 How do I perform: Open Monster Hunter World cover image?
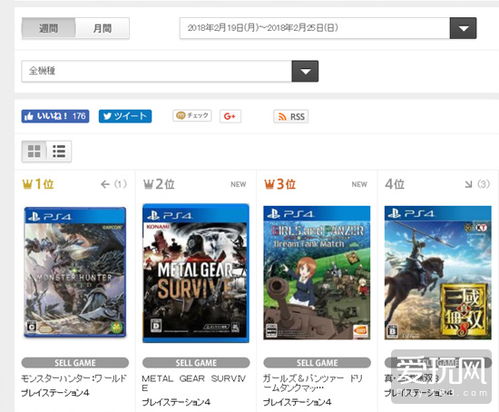75,272
